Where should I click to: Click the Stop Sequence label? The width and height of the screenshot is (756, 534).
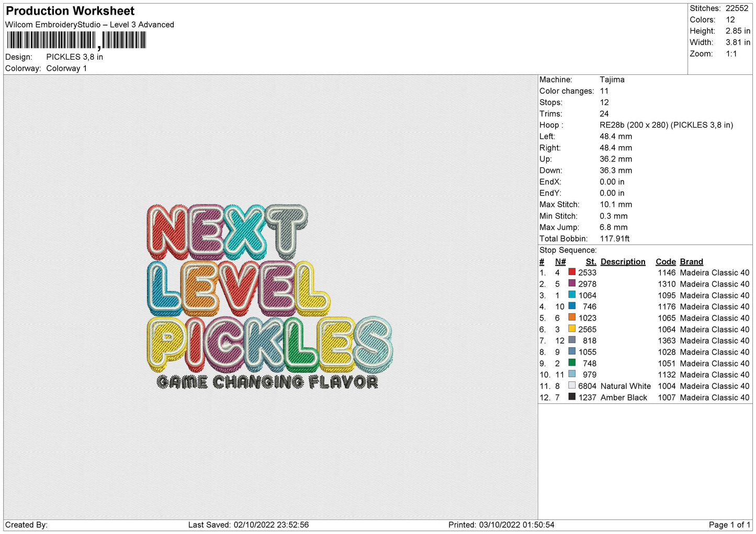pyautogui.click(x=568, y=251)
